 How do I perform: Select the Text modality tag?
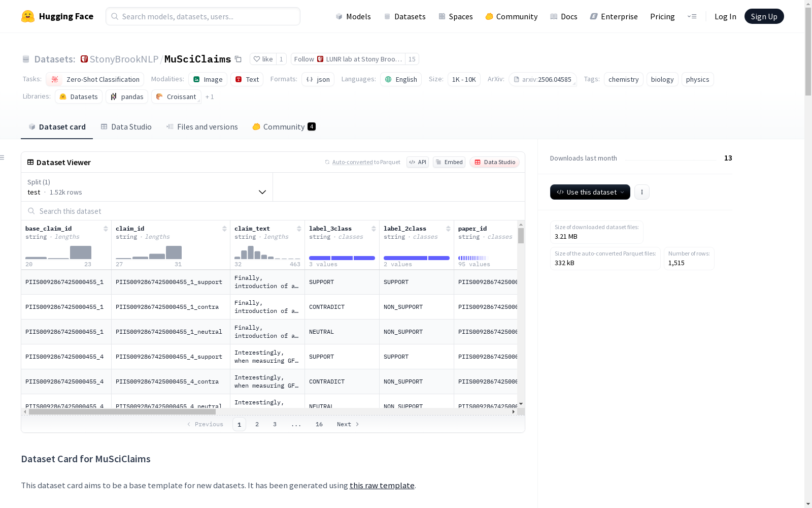[x=247, y=79]
